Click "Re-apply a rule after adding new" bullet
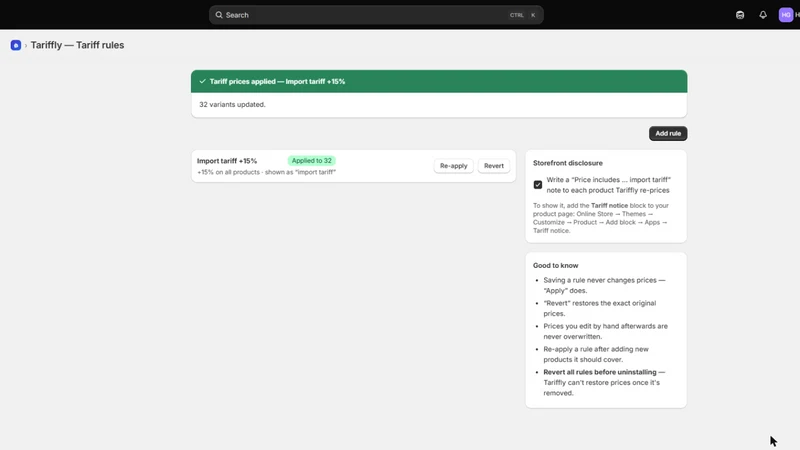 [x=596, y=354]
